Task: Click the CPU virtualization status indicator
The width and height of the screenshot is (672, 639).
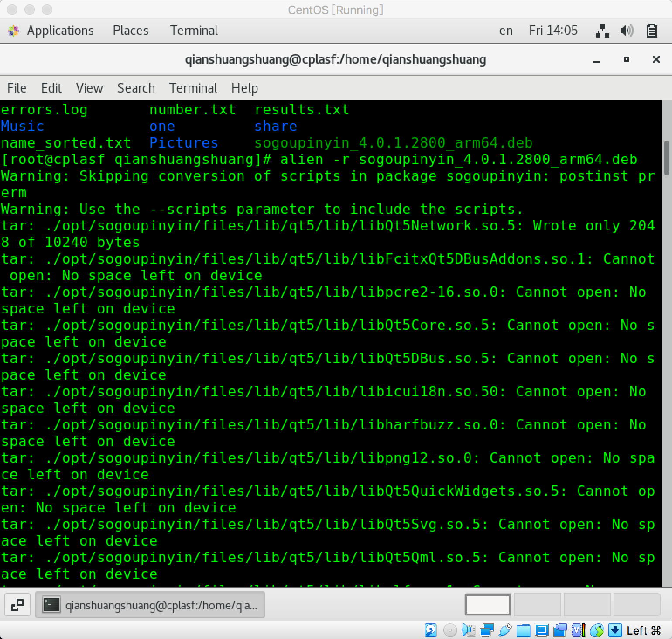Action: point(579,630)
